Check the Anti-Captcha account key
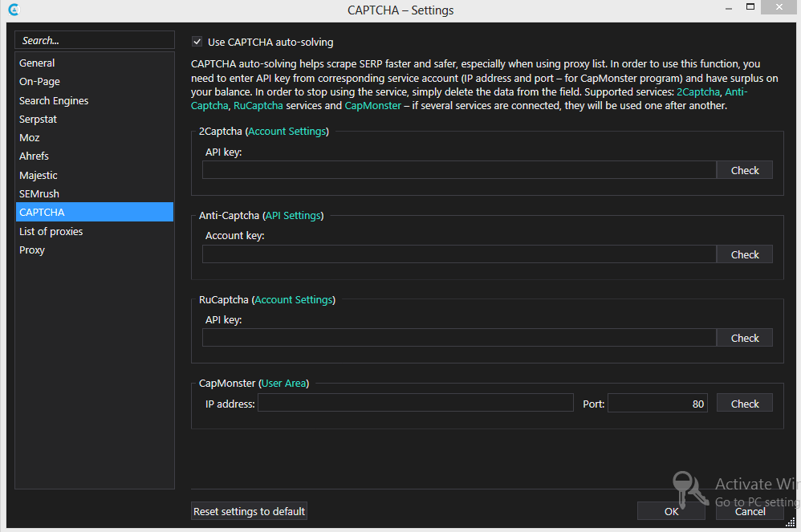This screenshot has width=801, height=532. 744,254
